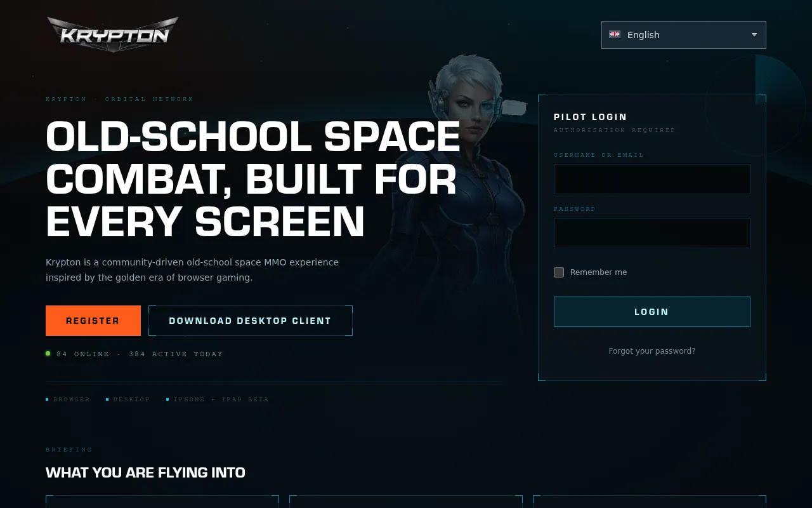Click the Krypton logo

[x=112, y=34]
